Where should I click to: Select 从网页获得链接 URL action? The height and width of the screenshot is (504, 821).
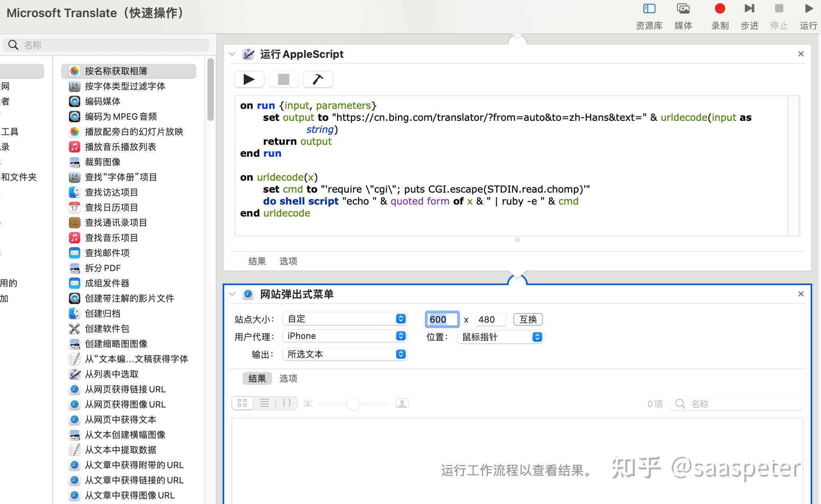[128, 389]
